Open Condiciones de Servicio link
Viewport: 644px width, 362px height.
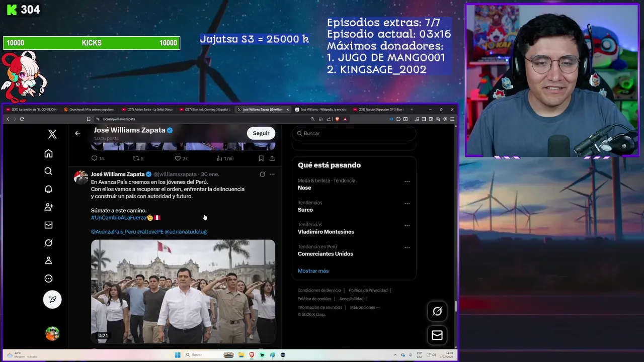click(319, 290)
